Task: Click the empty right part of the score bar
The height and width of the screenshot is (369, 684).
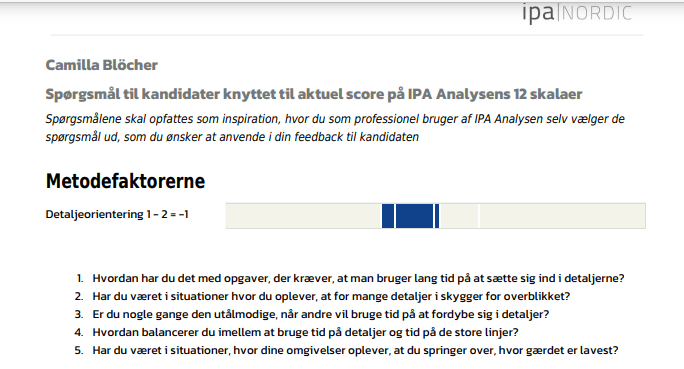Action: tap(562, 215)
